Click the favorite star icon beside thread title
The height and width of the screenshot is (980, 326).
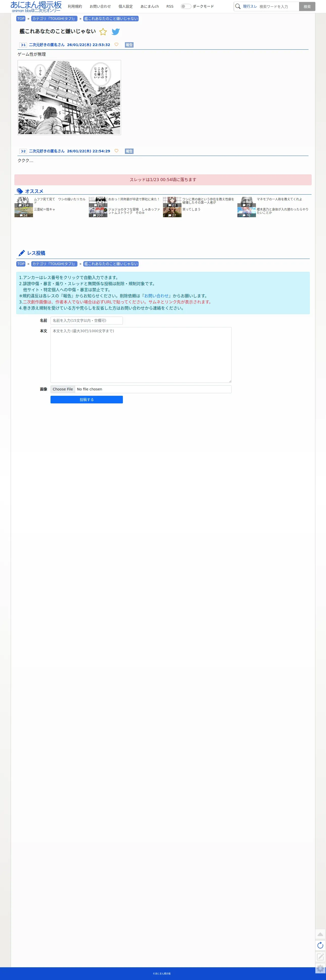103,32
